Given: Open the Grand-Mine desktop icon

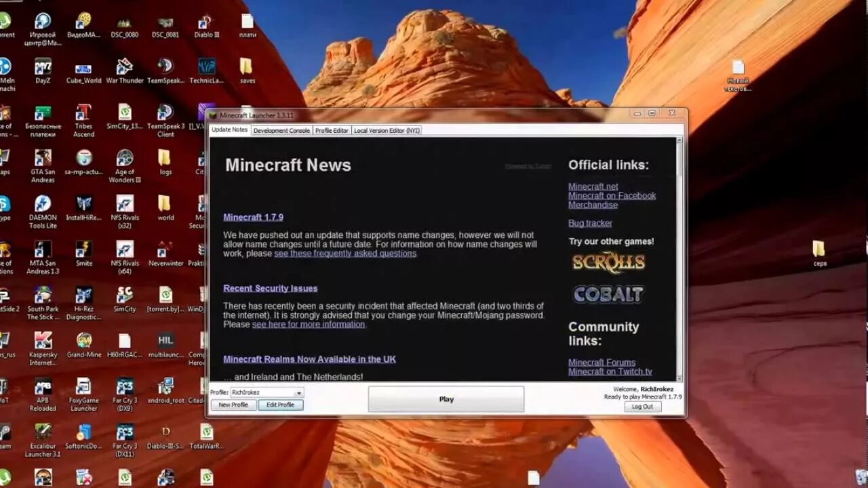Looking at the screenshot, I should coord(83,344).
